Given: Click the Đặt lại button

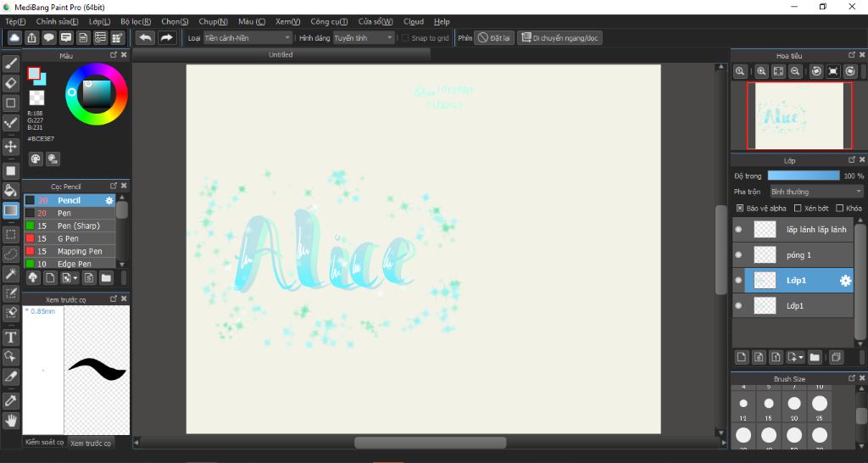Looking at the screenshot, I should 494,38.
